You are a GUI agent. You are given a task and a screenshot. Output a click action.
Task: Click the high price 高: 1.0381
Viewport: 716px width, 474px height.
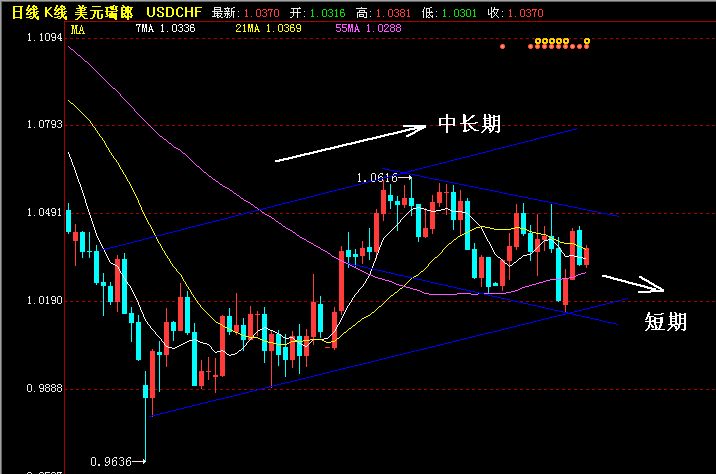[383, 13]
